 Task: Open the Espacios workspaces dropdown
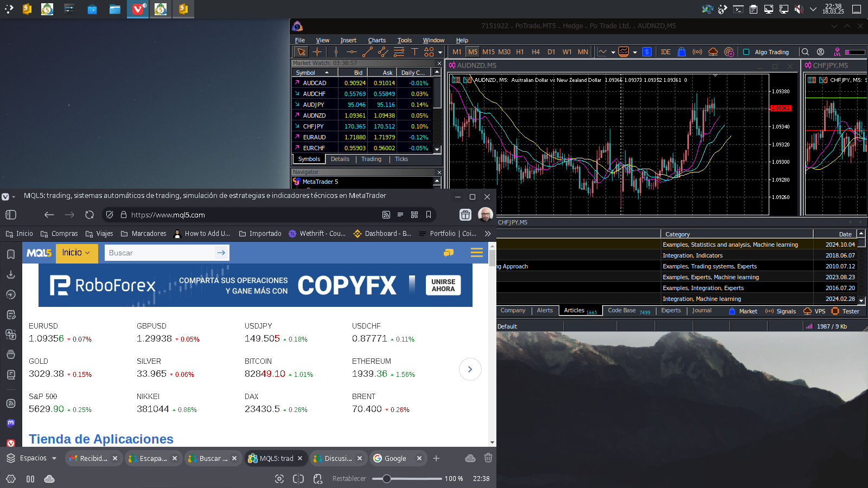[31, 458]
